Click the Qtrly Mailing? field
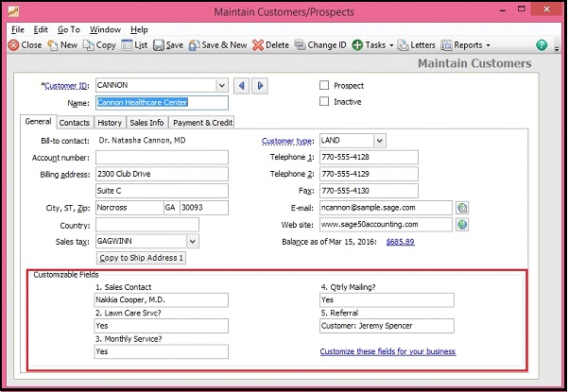This screenshot has height=392, width=568. (387, 300)
